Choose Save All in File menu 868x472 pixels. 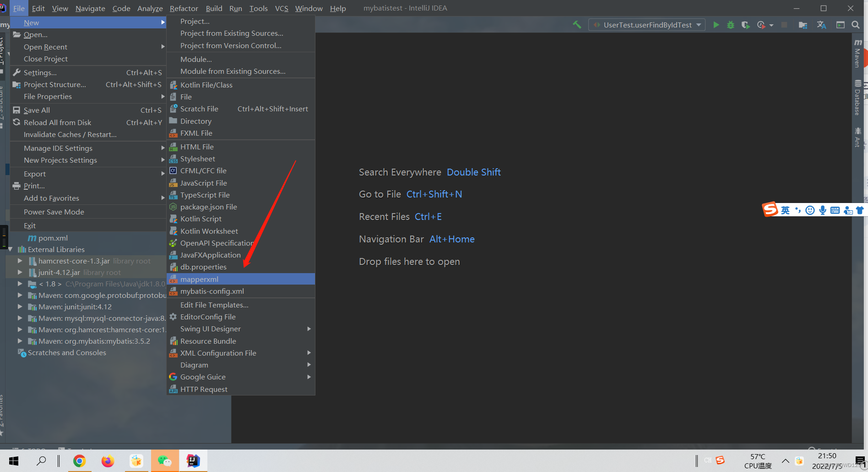pos(88,110)
